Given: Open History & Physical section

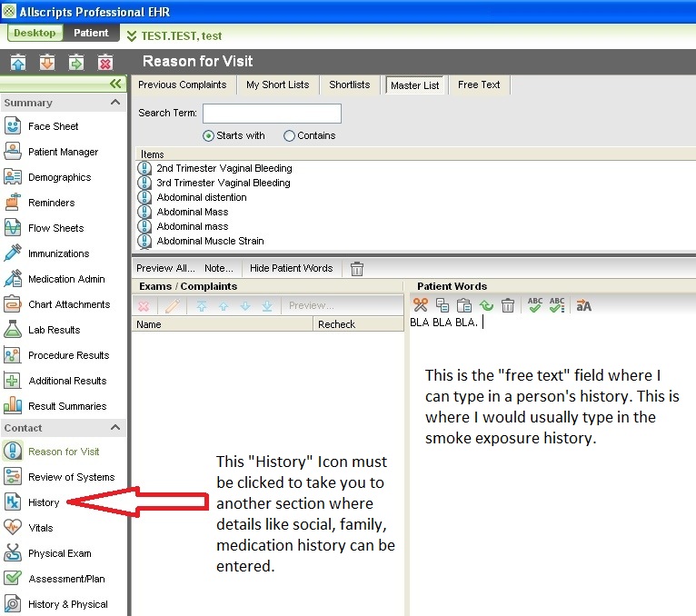Looking at the screenshot, I should 67,604.
